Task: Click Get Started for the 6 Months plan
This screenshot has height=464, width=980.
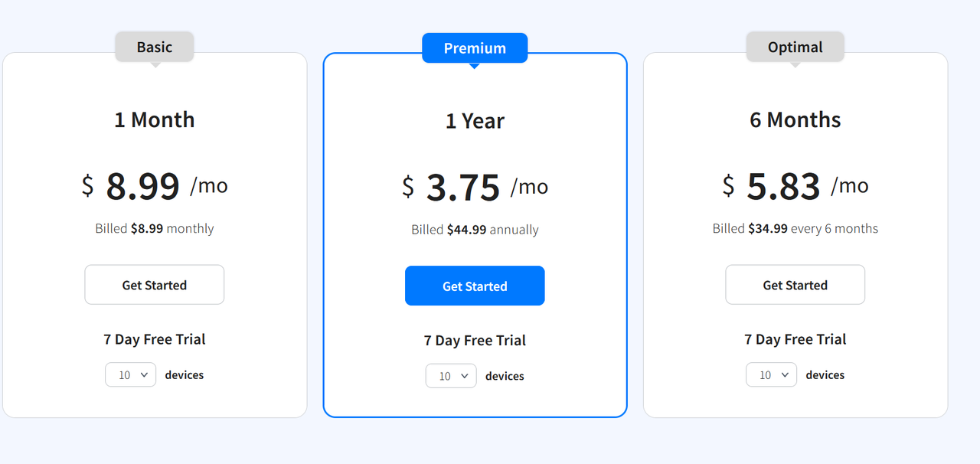Action: pyautogui.click(x=795, y=285)
